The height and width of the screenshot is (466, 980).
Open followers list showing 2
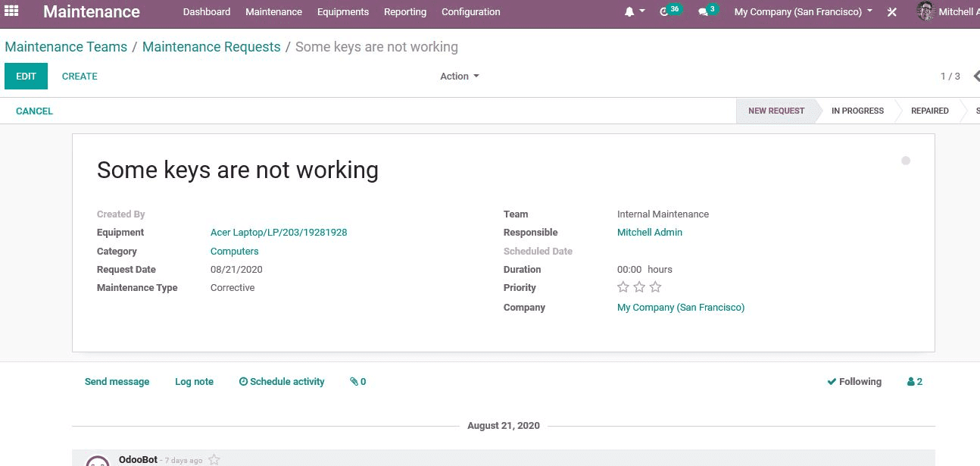pos(915,382)
